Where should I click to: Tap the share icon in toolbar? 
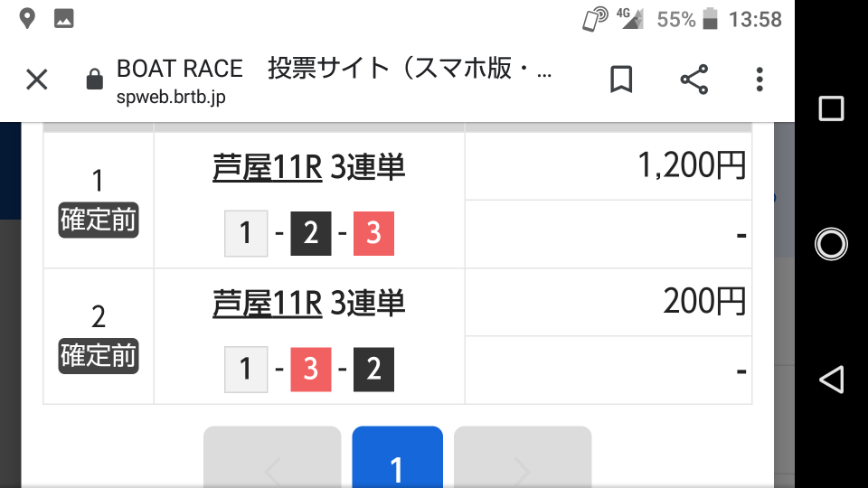[x=694, y=80]
